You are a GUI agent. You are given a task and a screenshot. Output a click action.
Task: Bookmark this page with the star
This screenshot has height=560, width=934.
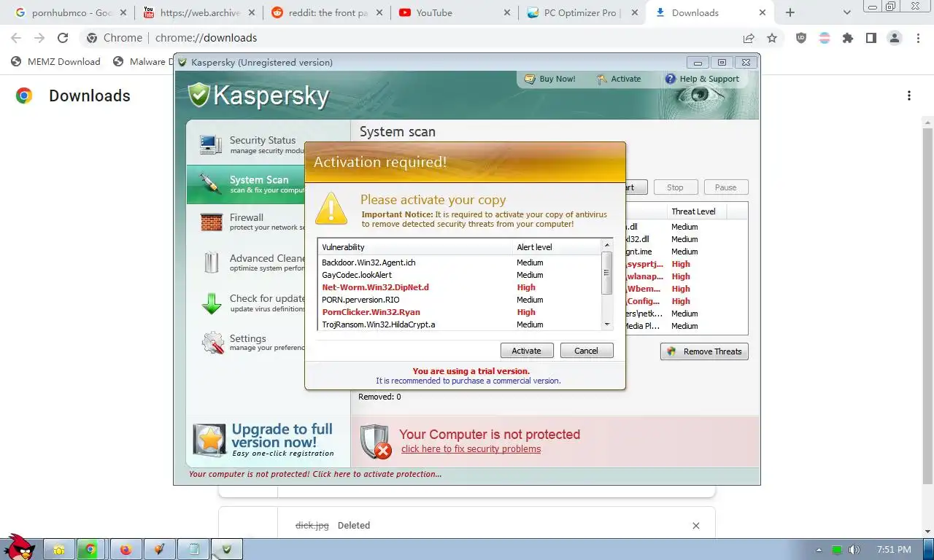pyautogui.click(x=772, y=38)
